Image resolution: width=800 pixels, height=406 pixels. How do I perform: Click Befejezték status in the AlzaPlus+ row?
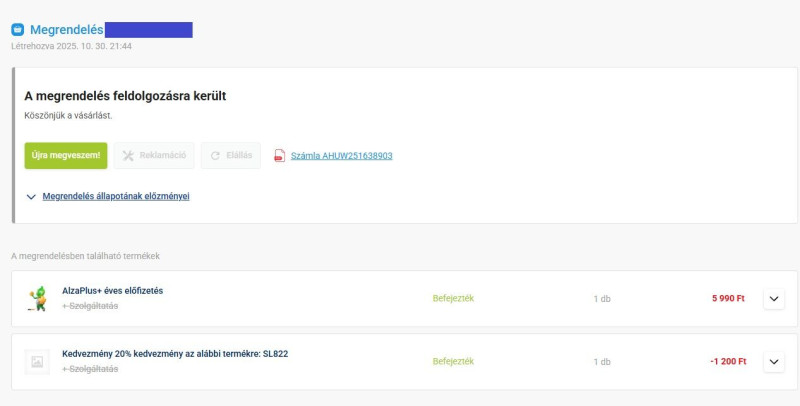pyautogui.click(x=453, y=298)
